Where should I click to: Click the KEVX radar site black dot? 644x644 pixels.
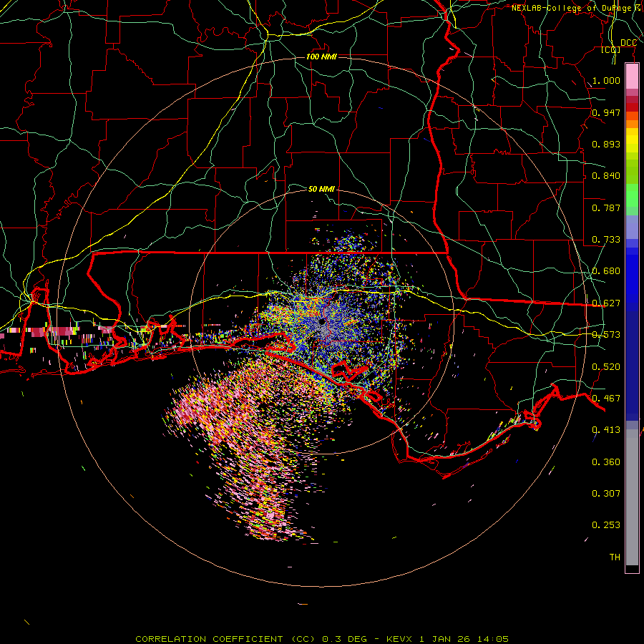click(322, 321)
